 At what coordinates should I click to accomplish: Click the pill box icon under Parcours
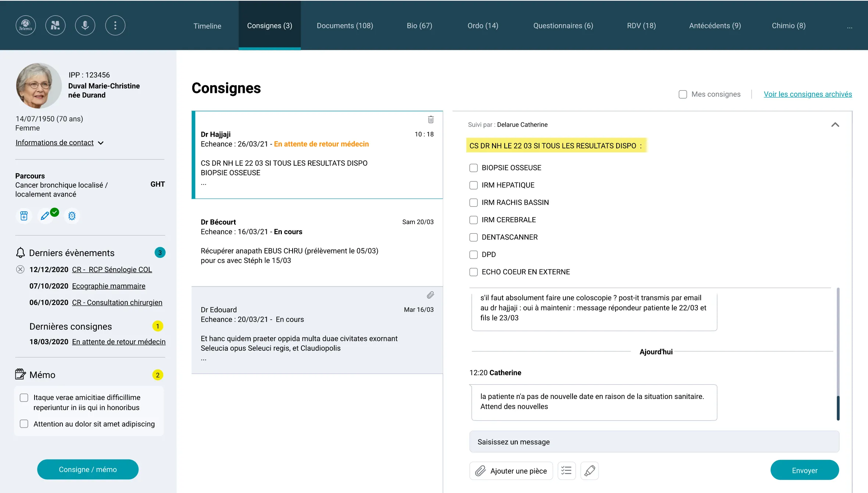click(x=24, y=216)
